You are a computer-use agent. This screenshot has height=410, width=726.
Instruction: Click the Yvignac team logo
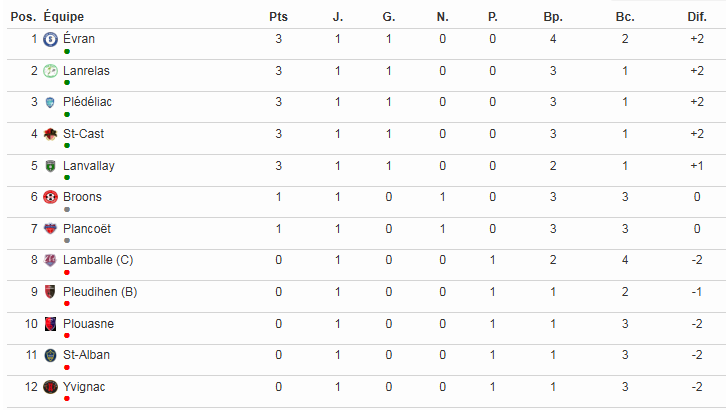(50, 387)
